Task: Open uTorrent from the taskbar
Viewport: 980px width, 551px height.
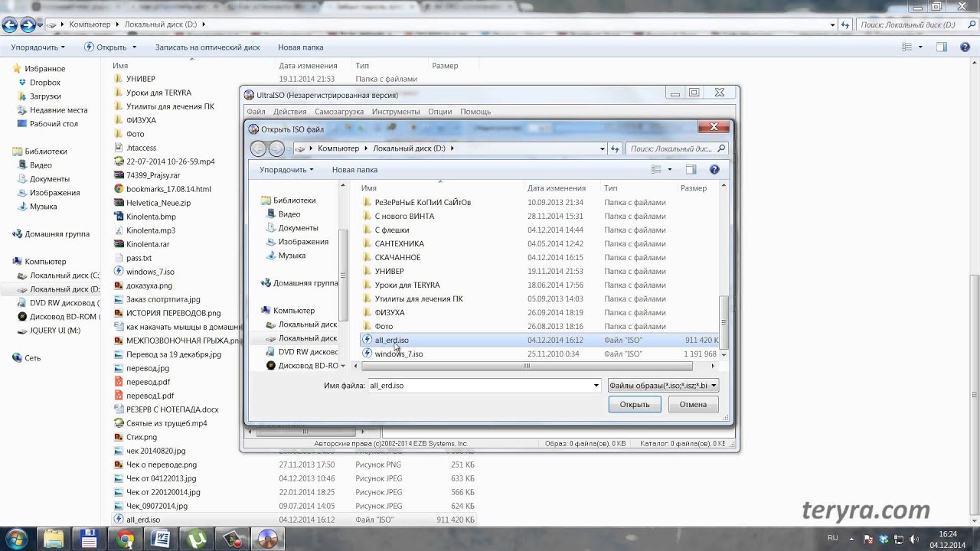Action: click(196, 539)
